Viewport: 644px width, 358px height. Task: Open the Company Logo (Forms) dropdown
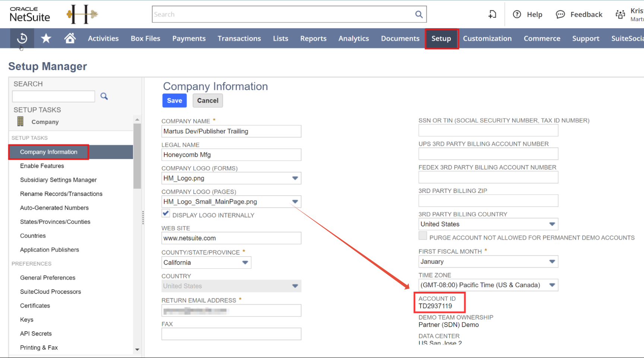pos(295,178)
